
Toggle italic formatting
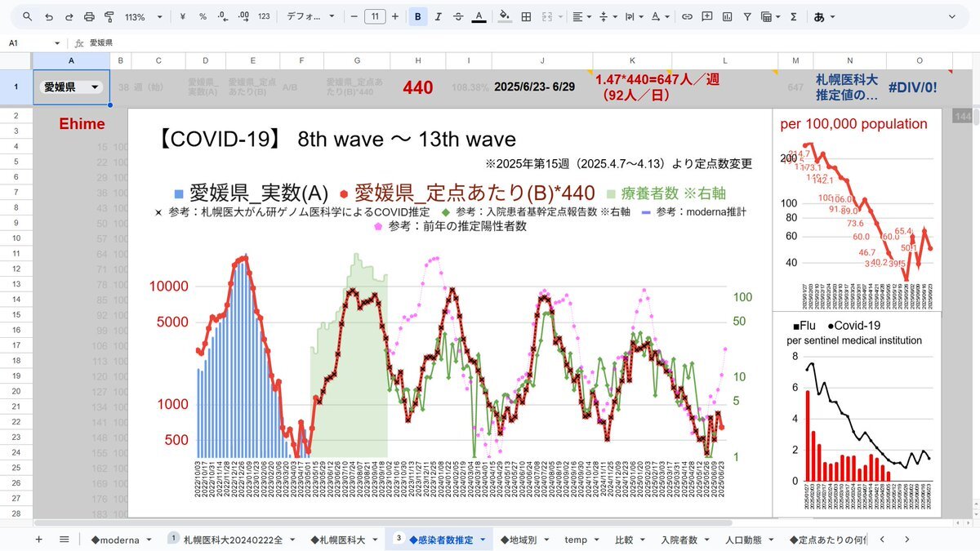click(x=439, y=16)
